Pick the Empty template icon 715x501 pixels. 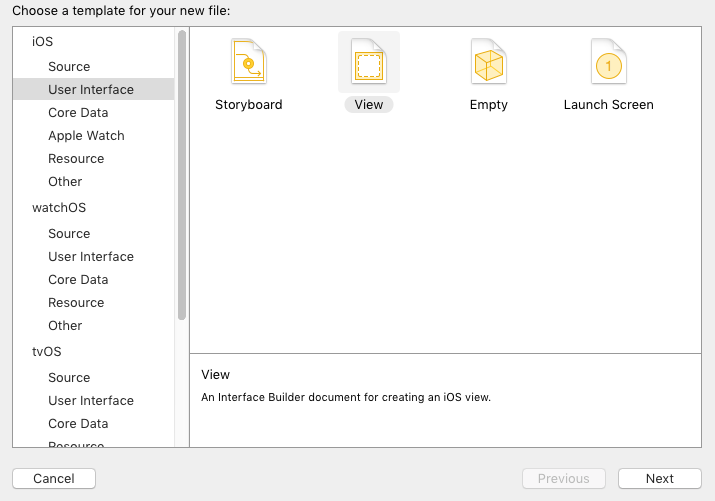[x=489, y=62]
